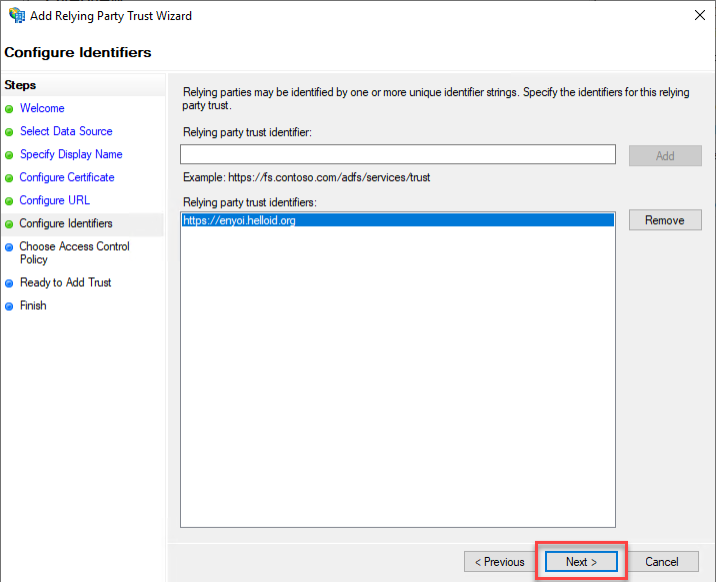
Task: Click the green bullet beside Configure Certificate
Action: [x=9, y=178]
